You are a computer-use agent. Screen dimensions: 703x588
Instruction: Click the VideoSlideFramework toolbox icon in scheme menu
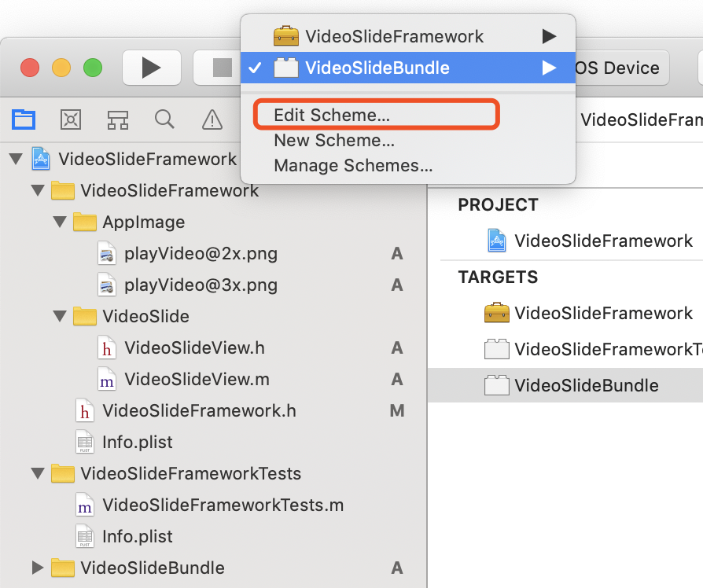pos(286,36)
